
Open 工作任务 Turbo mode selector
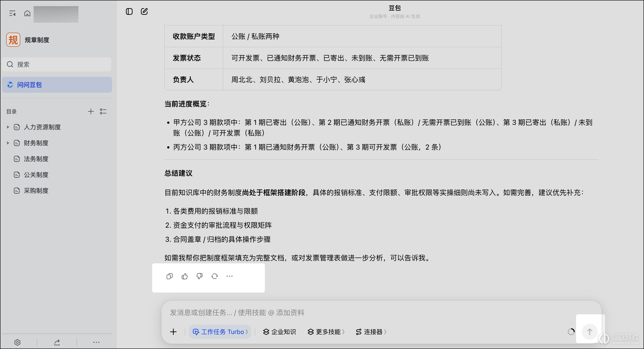(220, 332)
